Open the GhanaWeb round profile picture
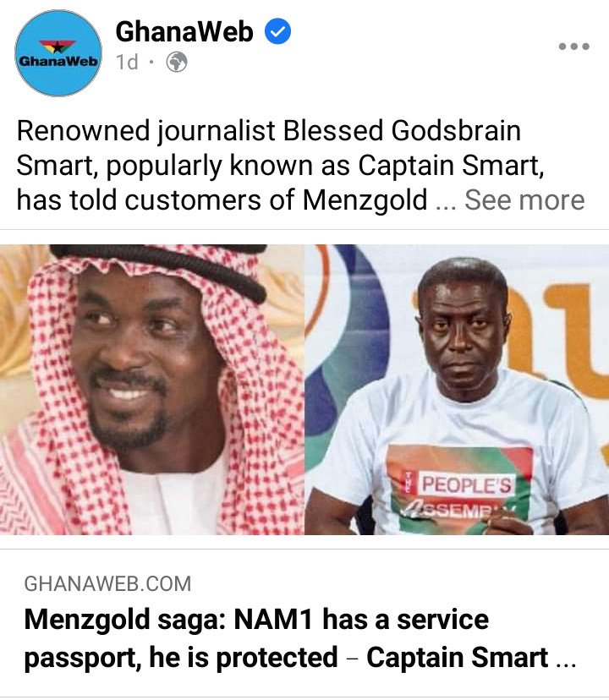 (x=58, y=53)
